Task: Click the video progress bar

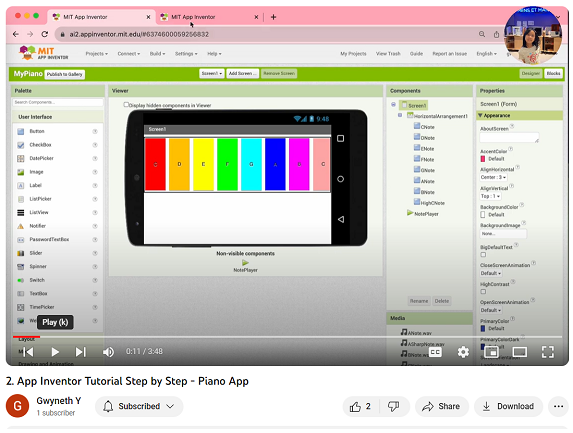Action: 287,337
